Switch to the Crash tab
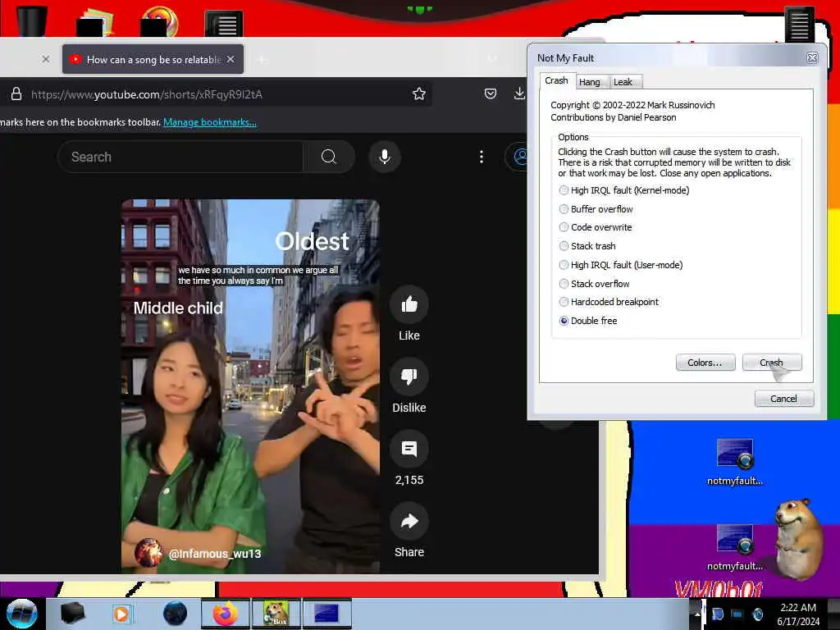Viewport: 840px width, 630px height. [557, 80]
